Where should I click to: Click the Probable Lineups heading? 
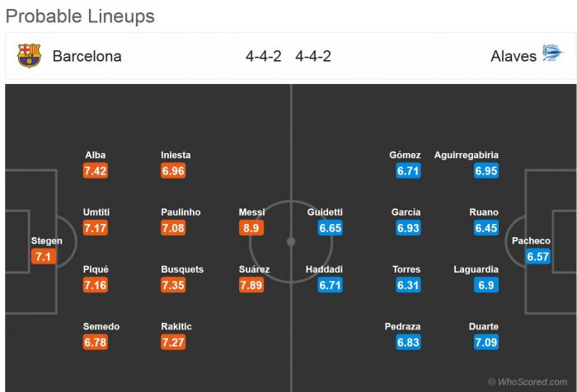80,16
